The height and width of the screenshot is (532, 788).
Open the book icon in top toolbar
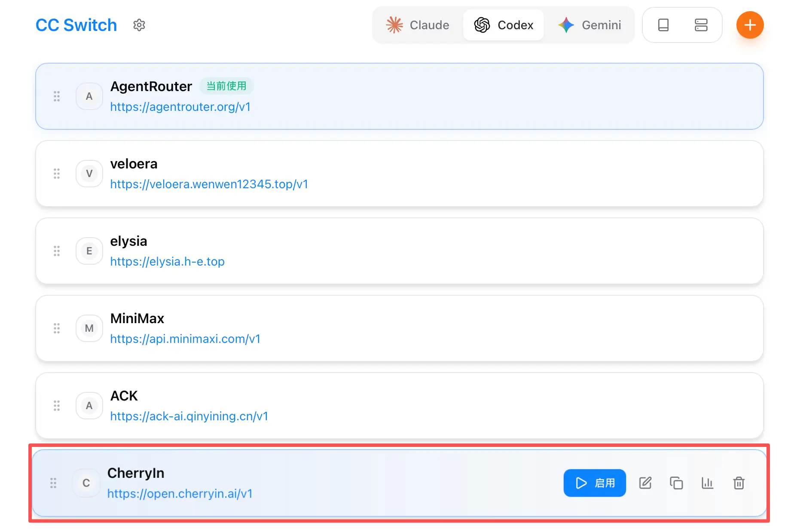663,25
